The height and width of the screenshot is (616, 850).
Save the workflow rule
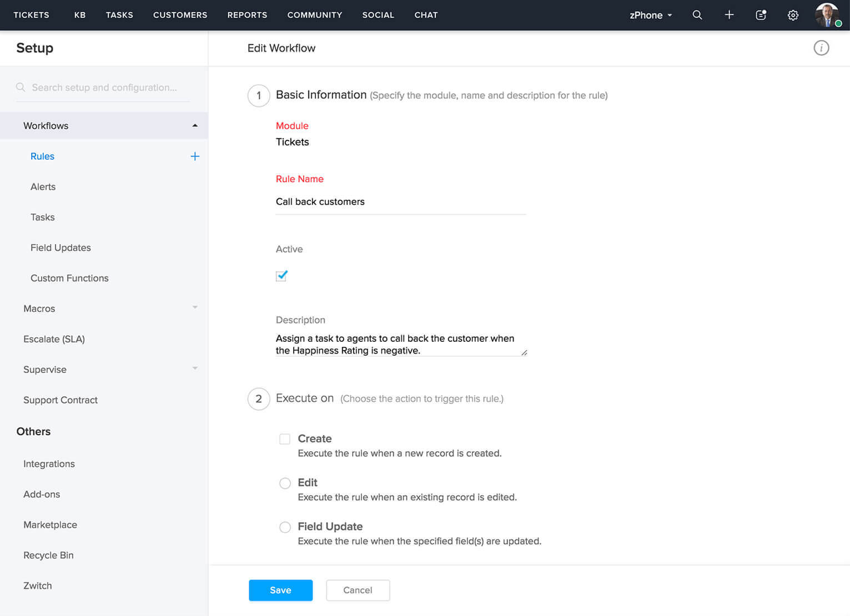(280, 590)
